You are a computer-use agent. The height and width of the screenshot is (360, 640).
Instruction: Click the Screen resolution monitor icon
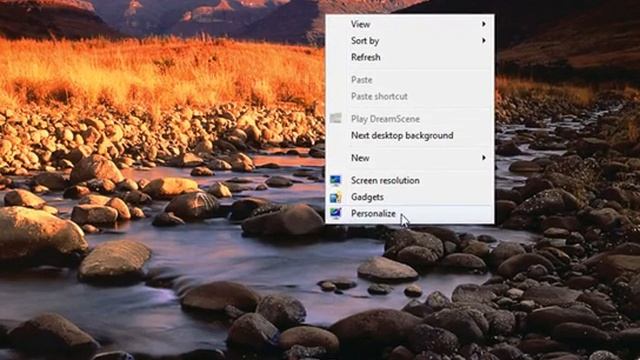(x=336, y=180)
